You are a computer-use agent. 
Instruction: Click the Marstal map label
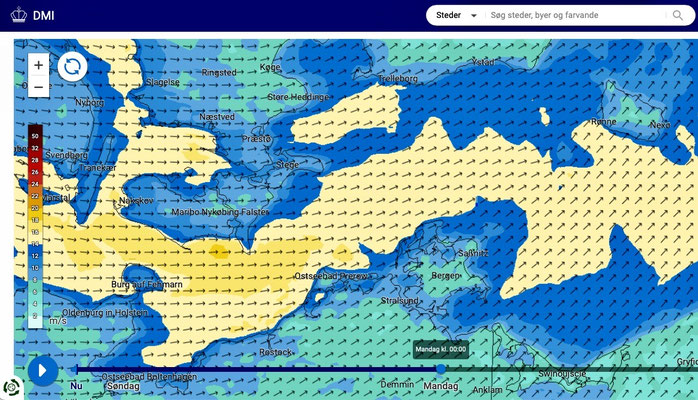pyautogui.click(x=57, y=198)
